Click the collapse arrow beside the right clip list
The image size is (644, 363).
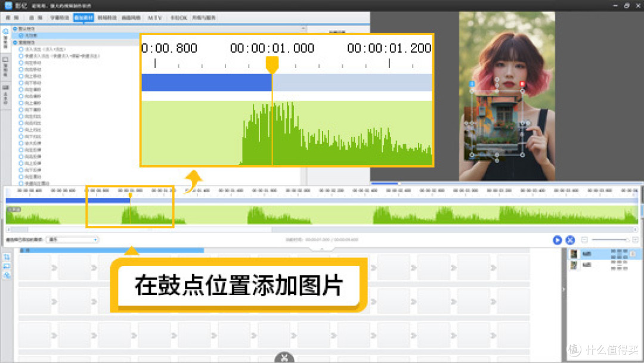click(563, 290)
